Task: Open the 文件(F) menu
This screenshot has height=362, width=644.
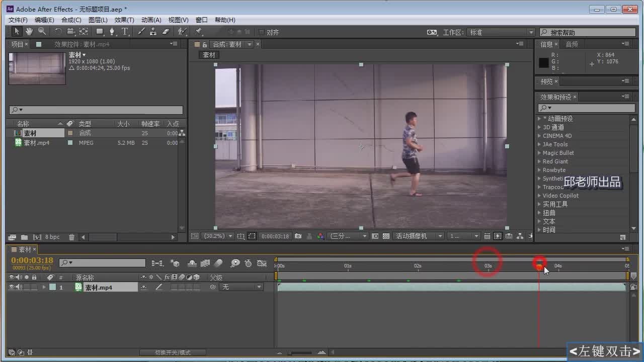Action: pyautogui.click(x=18, y=20)
